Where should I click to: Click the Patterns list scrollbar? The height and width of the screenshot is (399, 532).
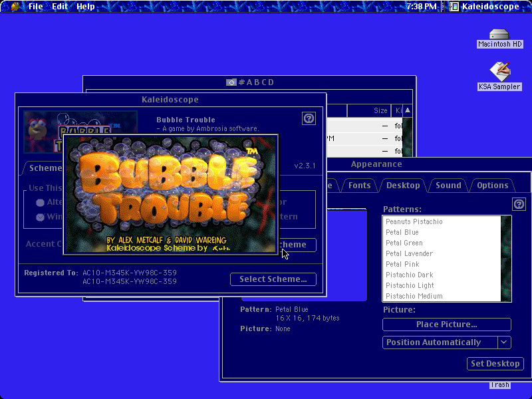click(x=506, y=259)
